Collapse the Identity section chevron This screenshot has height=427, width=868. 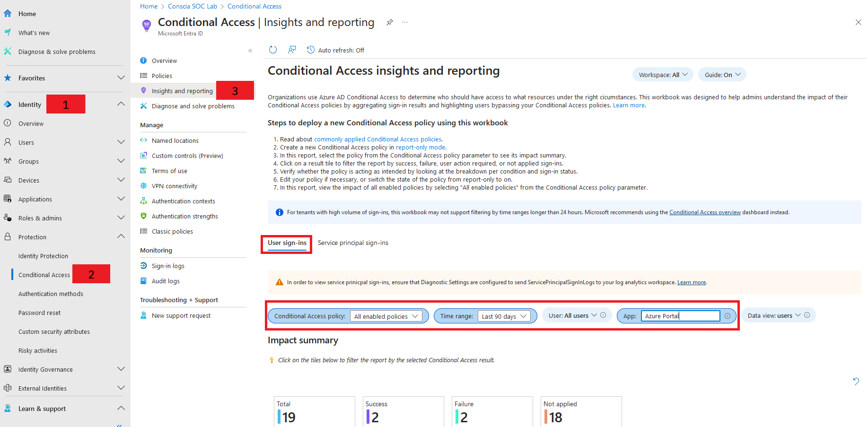pos(121,104)
